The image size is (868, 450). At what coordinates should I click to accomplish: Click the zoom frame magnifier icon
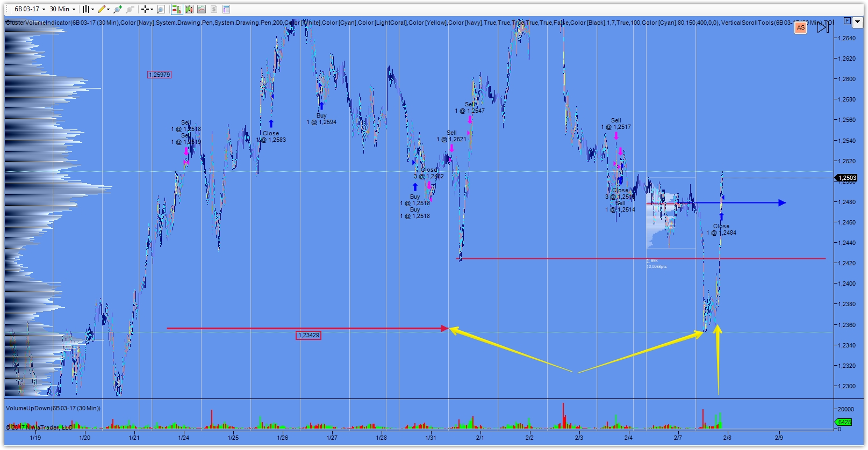click(x=161, y=9)
